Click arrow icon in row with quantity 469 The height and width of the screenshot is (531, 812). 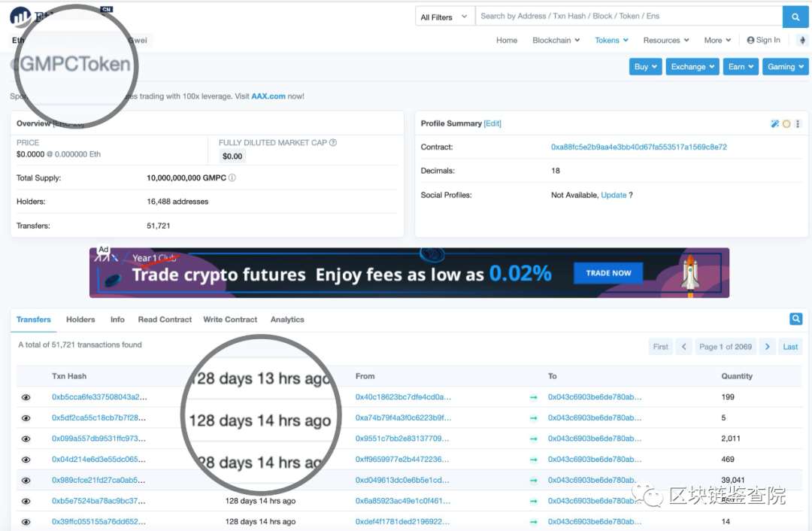click(533, 460)
